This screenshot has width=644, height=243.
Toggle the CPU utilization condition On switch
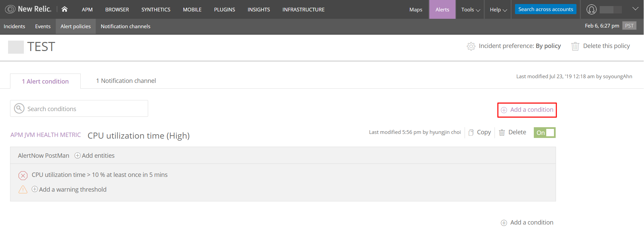[544, 133]
